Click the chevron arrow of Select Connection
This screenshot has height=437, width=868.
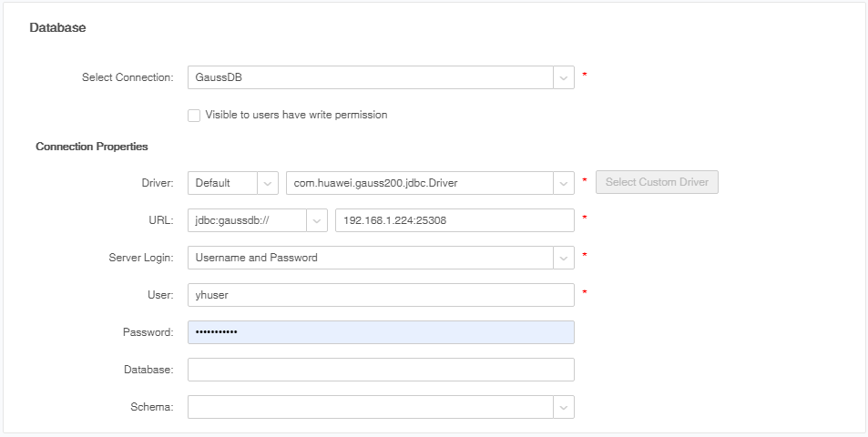[x=564, y=77]
